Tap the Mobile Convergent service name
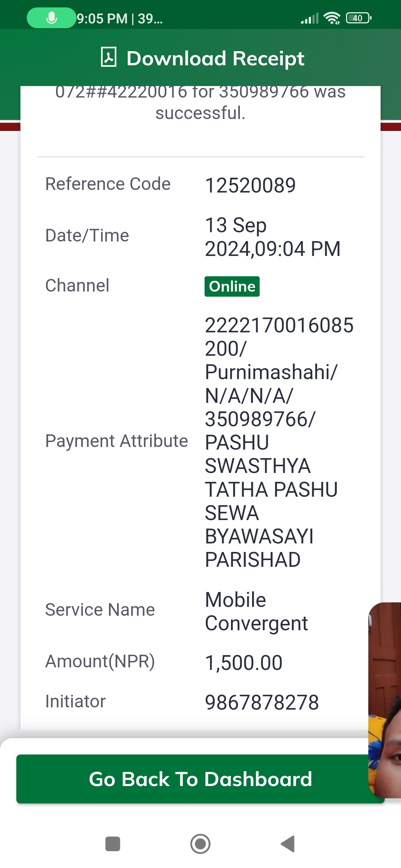 [x=257, y=611]
